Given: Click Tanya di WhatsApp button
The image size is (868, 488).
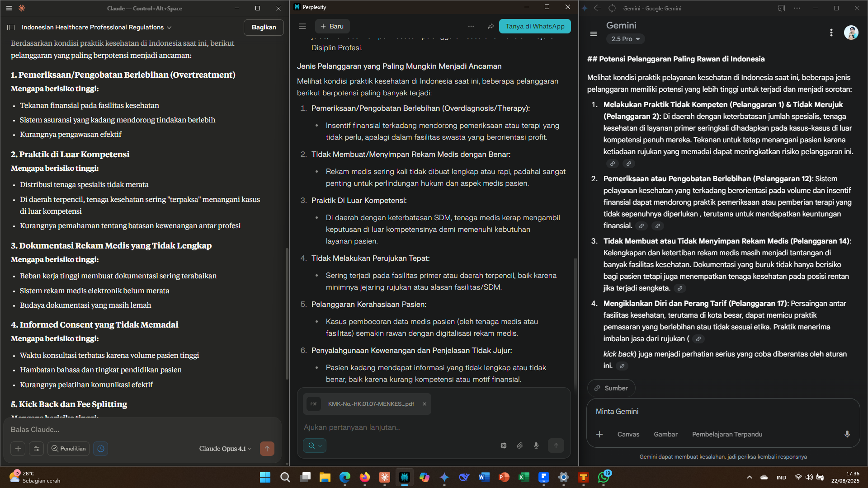Looking at the screenshot, I should pyautogui.click(x=535, y=26).
